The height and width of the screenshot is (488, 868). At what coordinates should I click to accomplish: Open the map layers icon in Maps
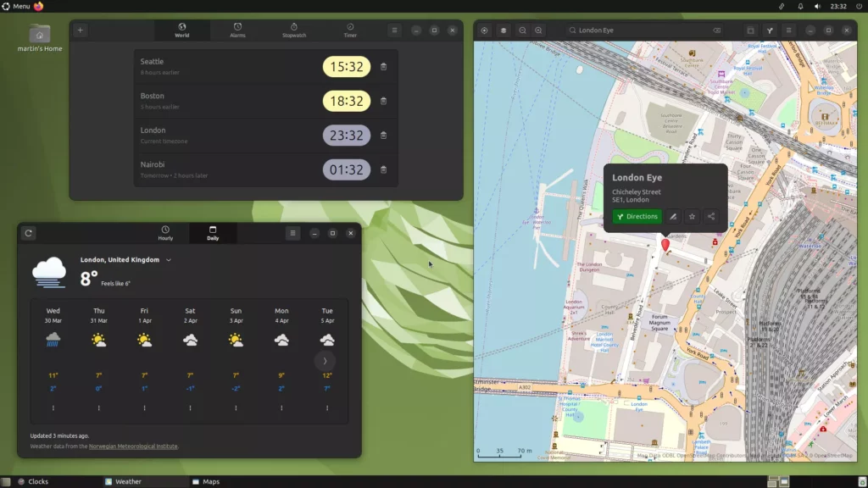[x=504, y=30]
